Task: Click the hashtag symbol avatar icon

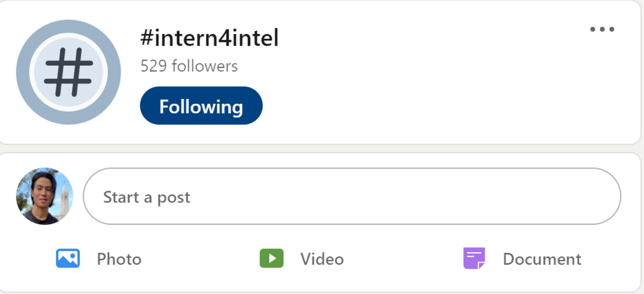Action: [x=69, y=72]
